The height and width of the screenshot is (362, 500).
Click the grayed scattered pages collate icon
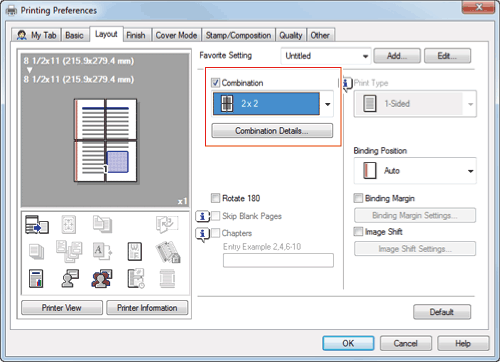click(x=69, y=251)
